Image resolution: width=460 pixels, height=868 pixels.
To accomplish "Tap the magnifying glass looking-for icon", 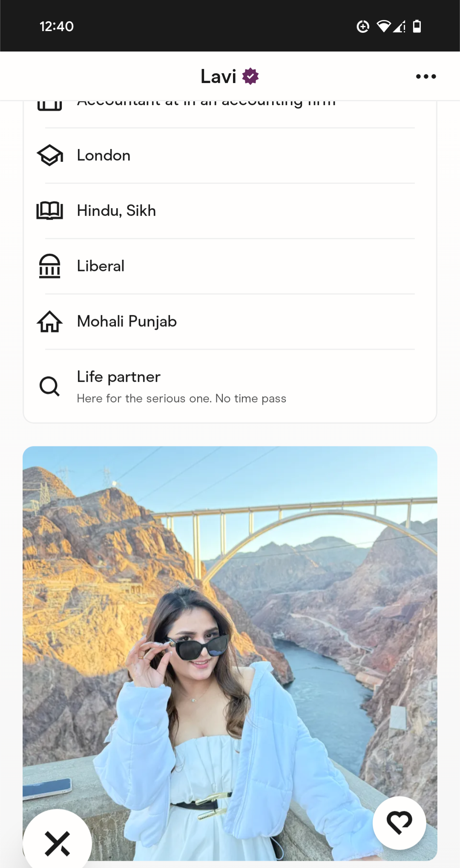I will tap(50, 386).
